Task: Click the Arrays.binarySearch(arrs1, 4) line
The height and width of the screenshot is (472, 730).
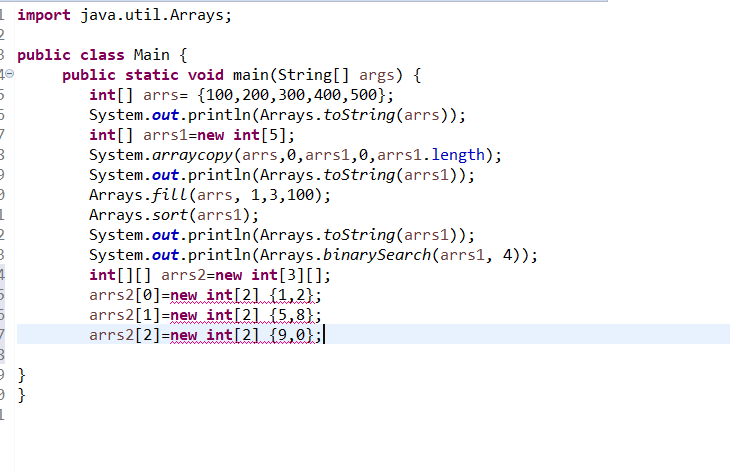Action: point(313,255)
